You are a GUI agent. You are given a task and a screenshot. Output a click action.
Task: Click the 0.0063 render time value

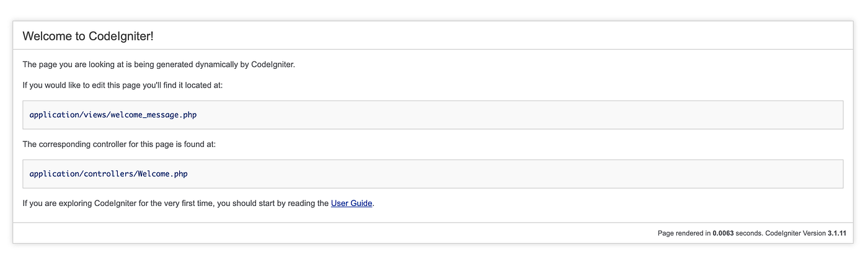(722, 233)
